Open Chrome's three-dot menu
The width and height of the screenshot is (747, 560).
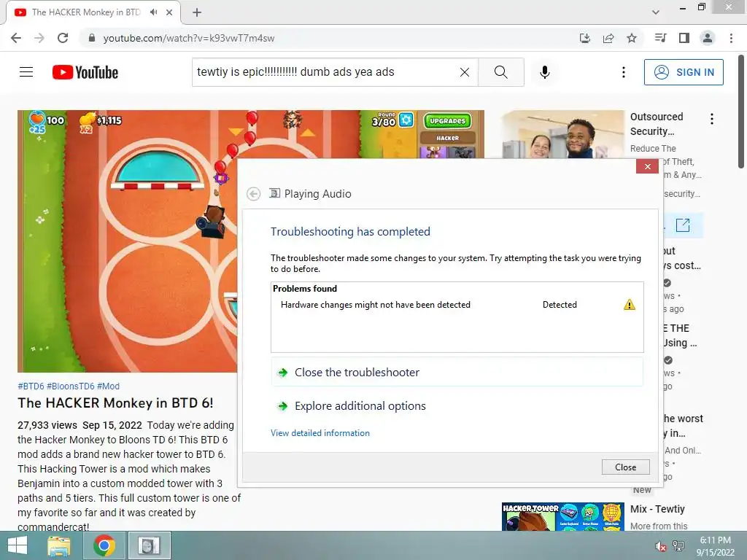pos(731,38)
